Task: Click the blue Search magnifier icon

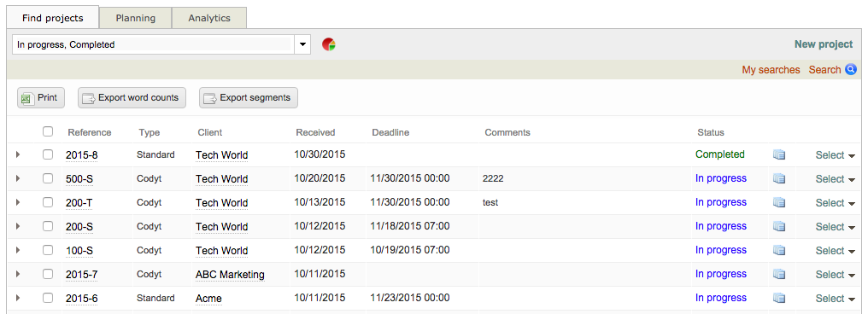Action: 851,70
